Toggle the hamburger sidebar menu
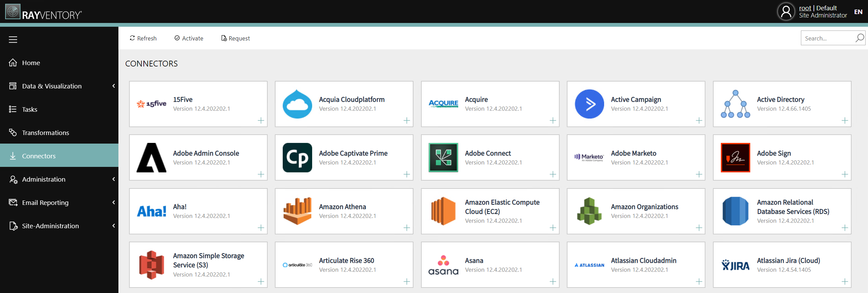 coord(13,39)
